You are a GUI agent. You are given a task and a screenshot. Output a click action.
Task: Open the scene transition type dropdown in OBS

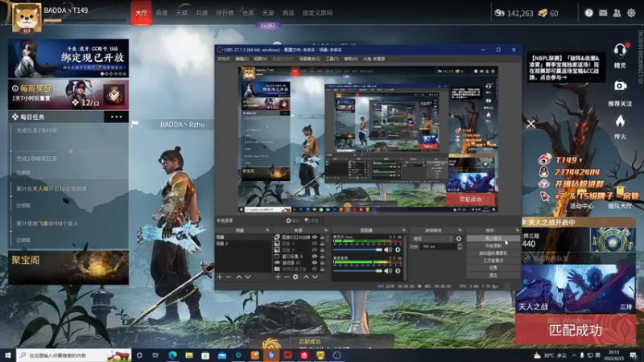point(432,238)
